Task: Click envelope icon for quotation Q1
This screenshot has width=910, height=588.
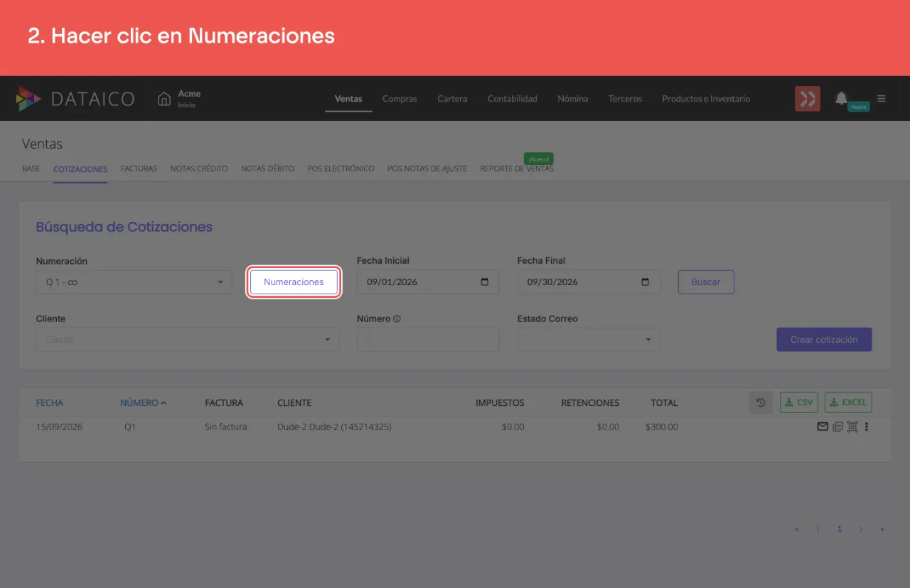Action: 823,427
